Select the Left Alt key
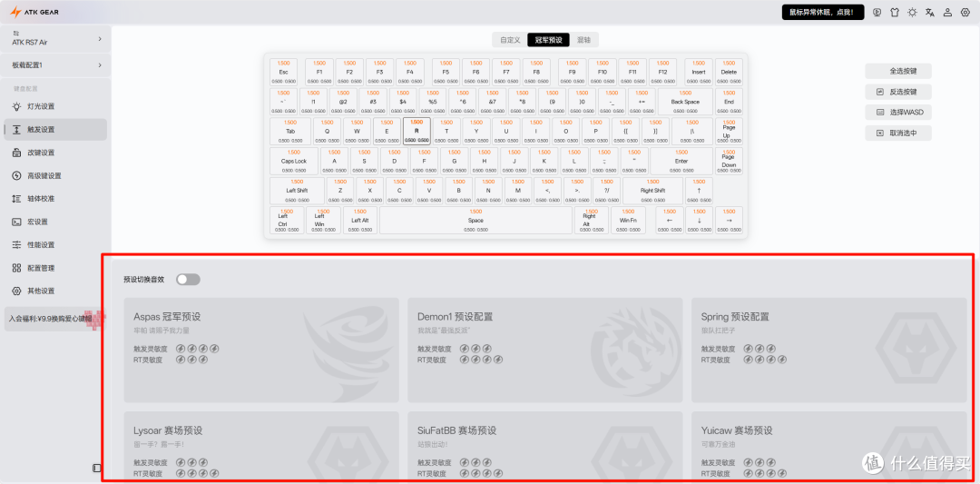This screenshot has height=484, width=980. pos(360,220)
